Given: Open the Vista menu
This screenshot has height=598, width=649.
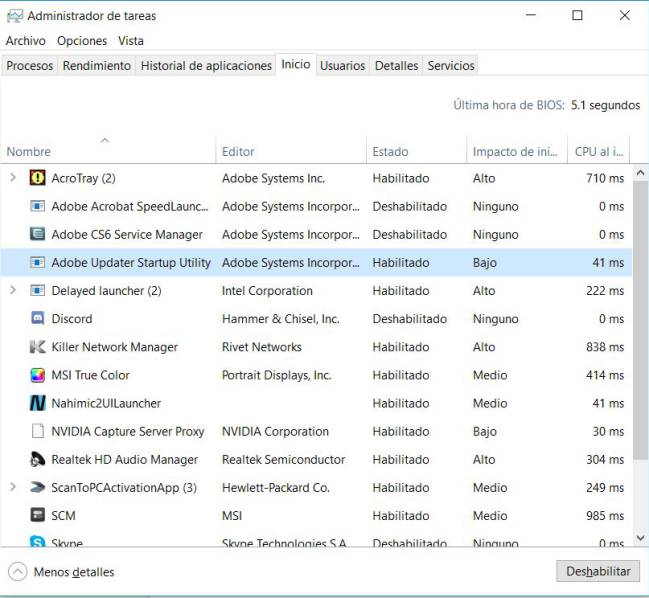Looking at the screenshot, I should coord(131,41).
